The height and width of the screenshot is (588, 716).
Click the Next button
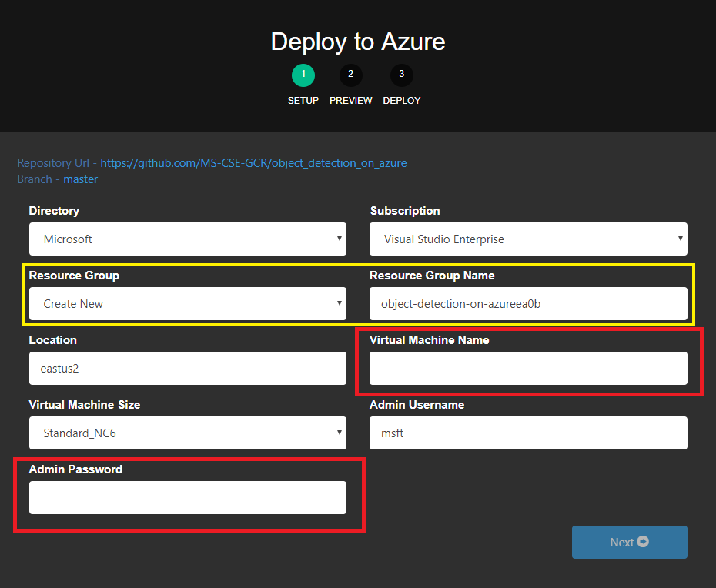[x=630, y=542]
